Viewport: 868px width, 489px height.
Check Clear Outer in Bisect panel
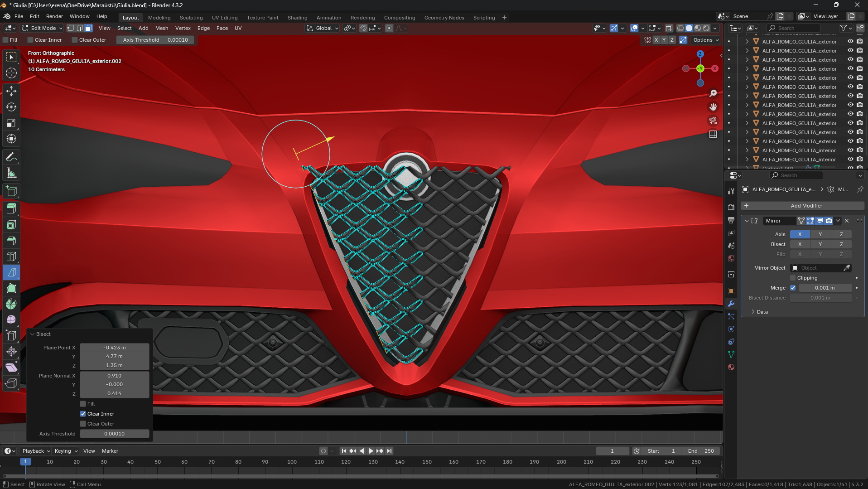click(83, 424)
